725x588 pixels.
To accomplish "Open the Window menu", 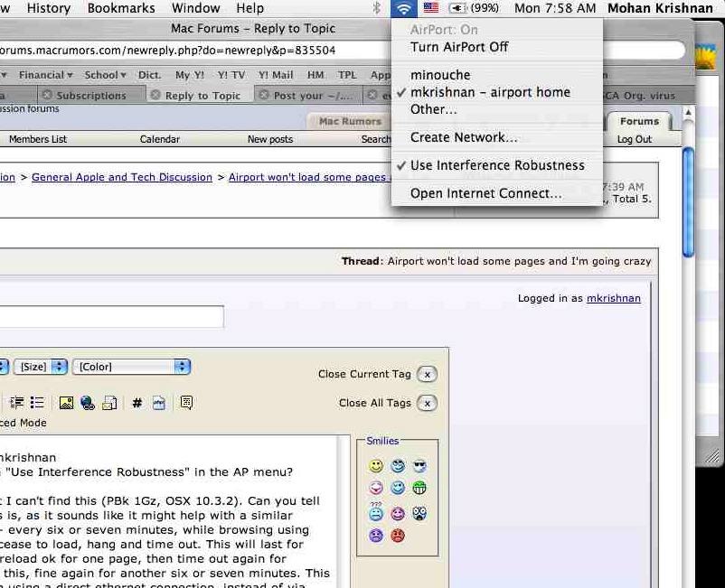I will coord(195,8).
